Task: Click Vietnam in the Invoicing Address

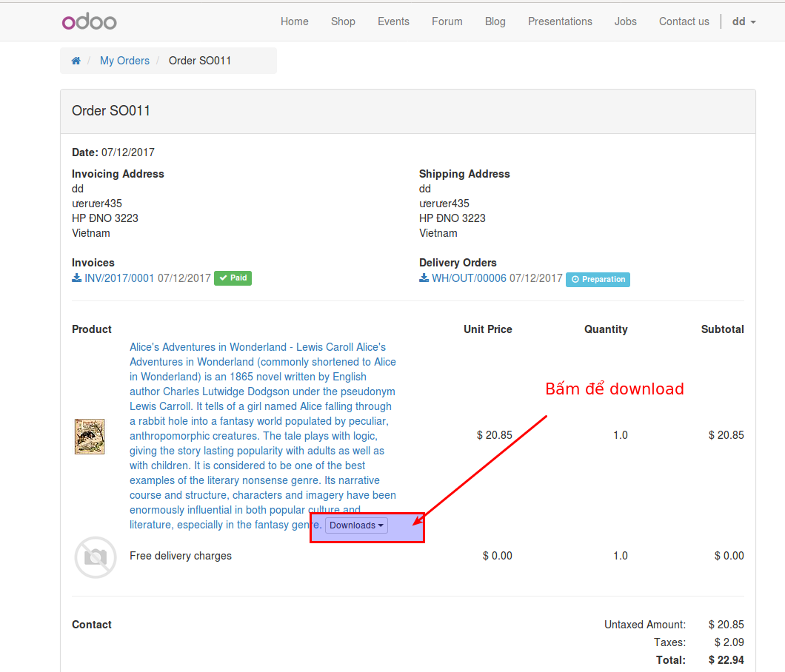Action: (x=90, y=233)
